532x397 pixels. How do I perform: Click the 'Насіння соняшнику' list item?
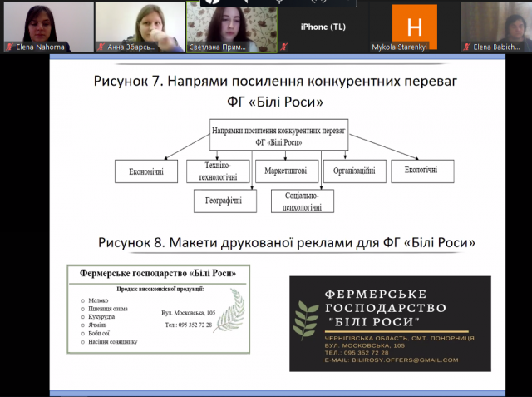coord(113,341)
